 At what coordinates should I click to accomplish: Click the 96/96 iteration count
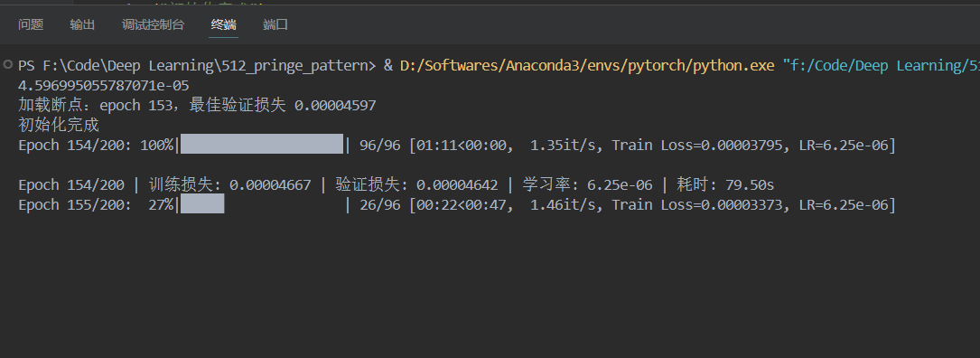380,146
